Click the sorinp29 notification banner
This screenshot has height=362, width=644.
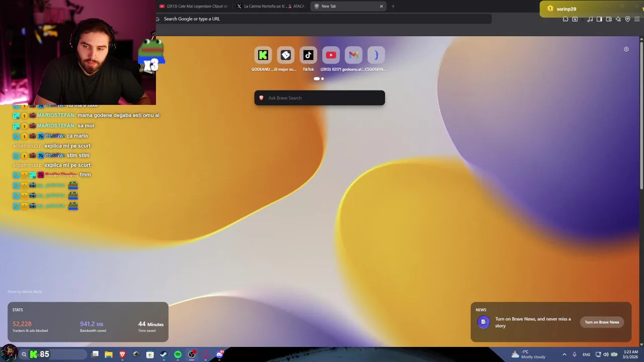pos(592,9)
